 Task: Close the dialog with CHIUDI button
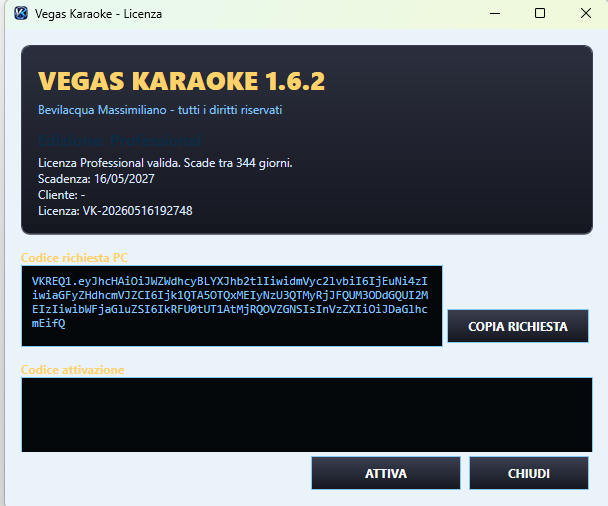pos(529,473)
